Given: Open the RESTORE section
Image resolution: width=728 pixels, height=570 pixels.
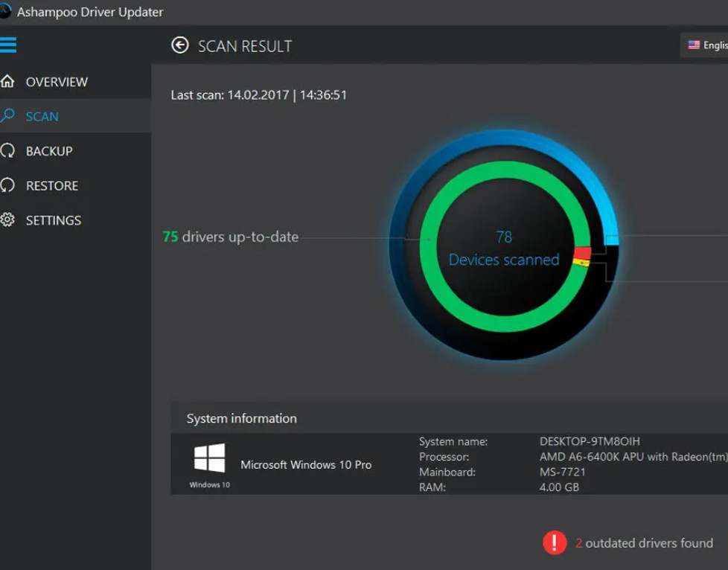Looking at the screenshot, I should tap(52, 186).
